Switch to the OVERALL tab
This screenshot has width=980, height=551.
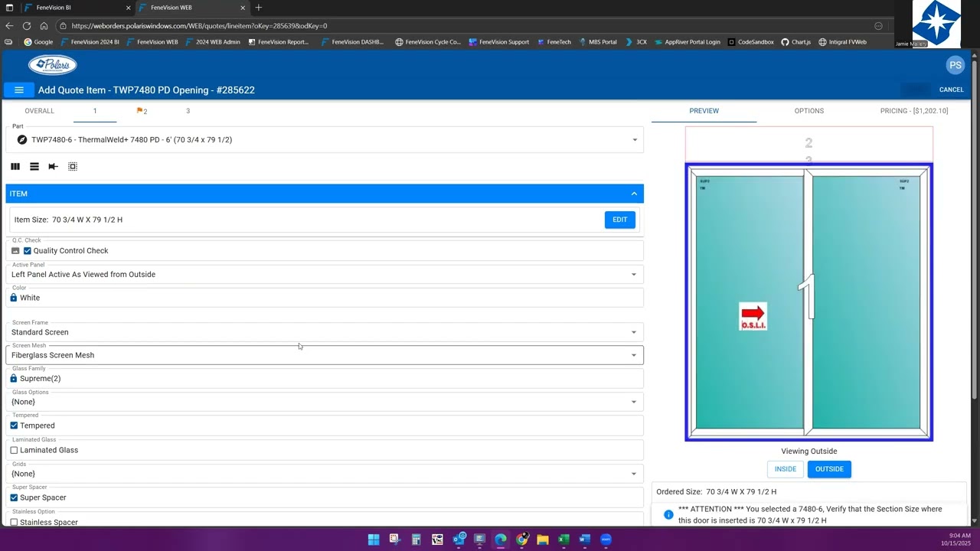coord(39,111)
